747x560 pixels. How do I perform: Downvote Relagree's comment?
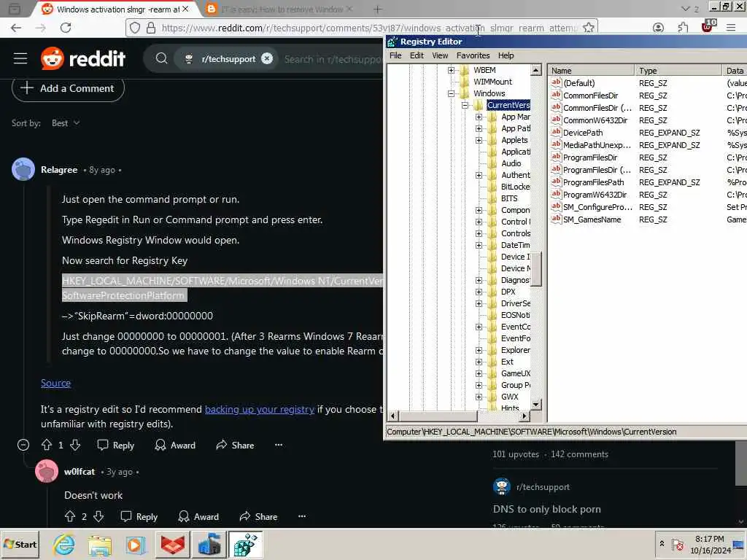pos(75,445)
